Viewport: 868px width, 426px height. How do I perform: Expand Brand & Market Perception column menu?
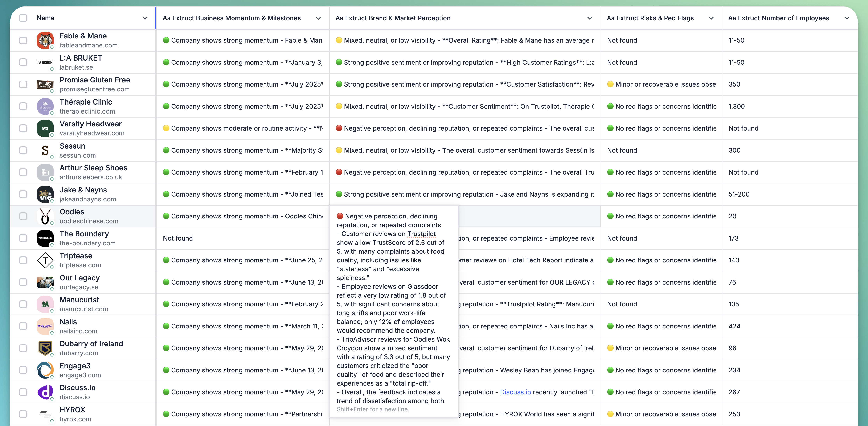590,18
